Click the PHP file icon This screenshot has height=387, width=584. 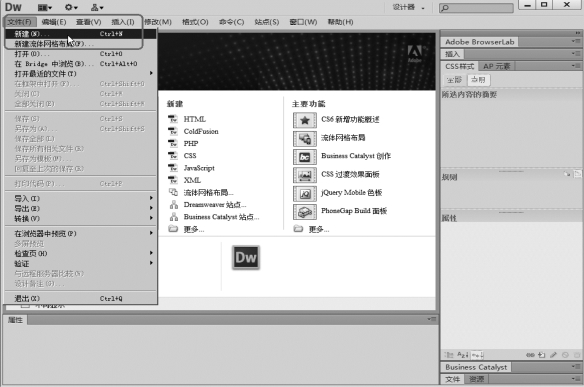click(x=173, y=143)
